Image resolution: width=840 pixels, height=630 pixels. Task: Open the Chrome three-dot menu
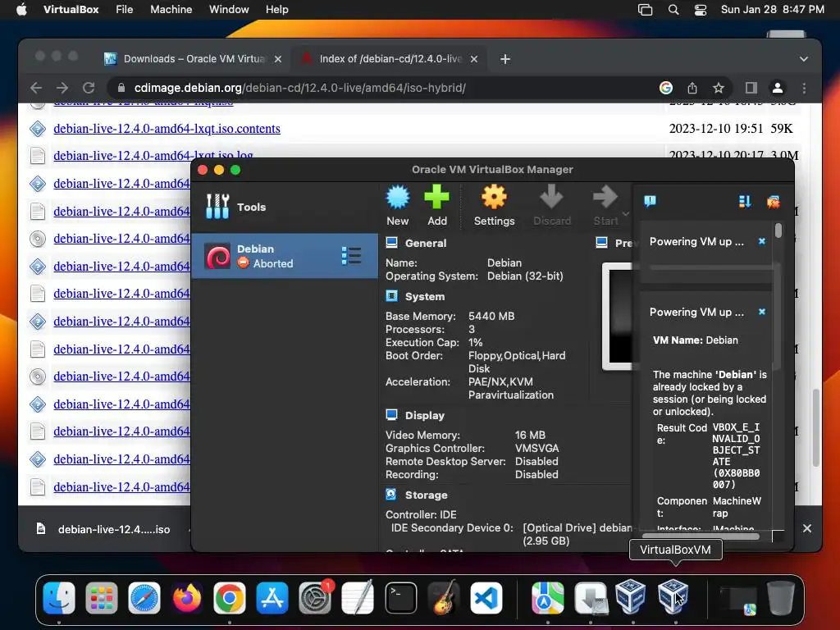pos(804,88)
